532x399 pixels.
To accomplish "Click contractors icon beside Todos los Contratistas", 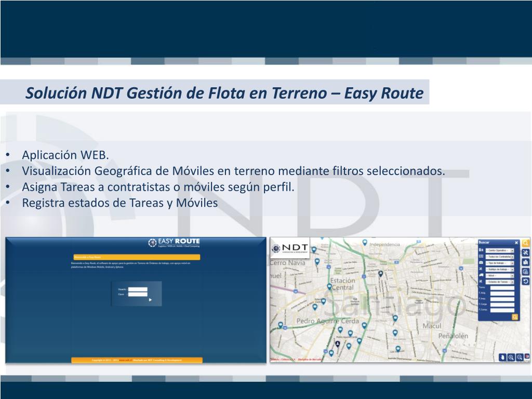I will pos(481,256).
